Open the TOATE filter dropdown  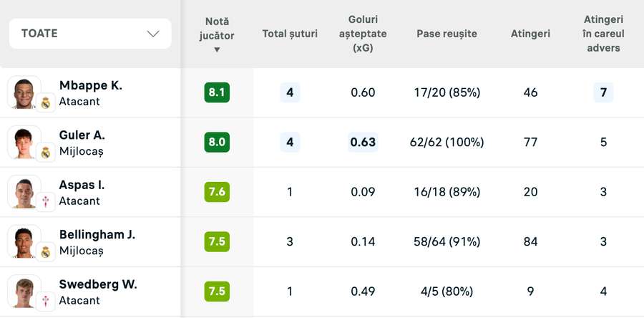click(x=89, y=34)
